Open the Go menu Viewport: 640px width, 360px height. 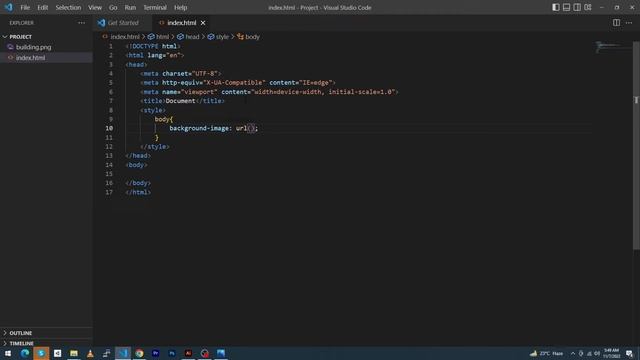tap(113, 7)
